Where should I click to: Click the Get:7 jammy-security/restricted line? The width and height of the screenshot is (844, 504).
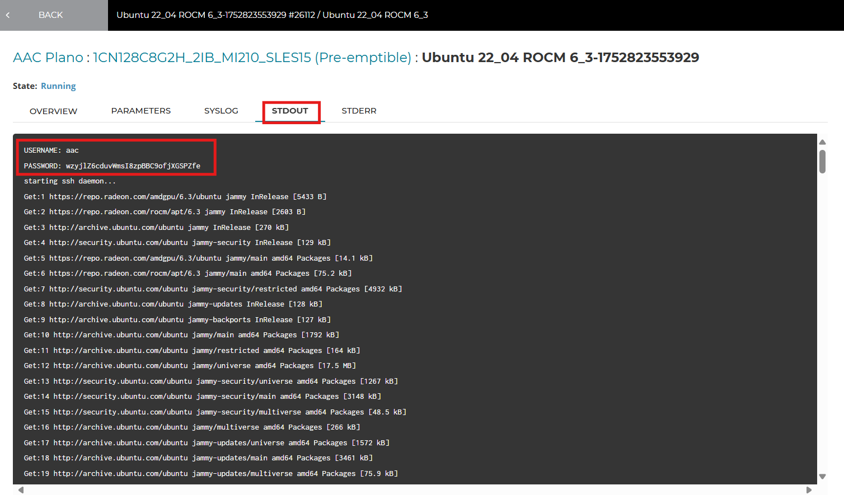pyautogui.click(x=213, y=289)
